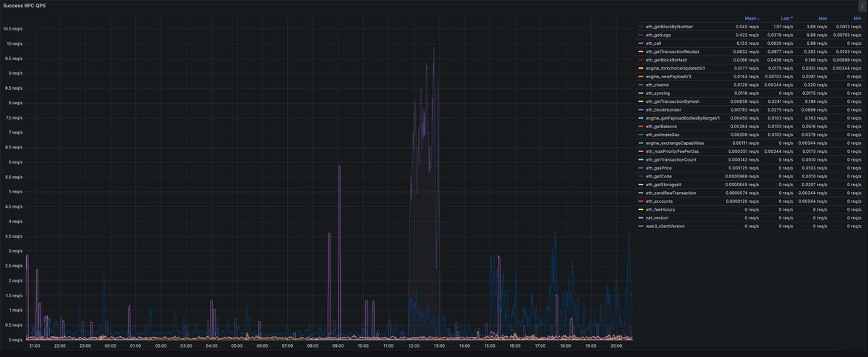The height and width of the screenshot is (357, 868).
Task: Open color picker for eth_sendRawTransaction
Action: click(641, 193)
